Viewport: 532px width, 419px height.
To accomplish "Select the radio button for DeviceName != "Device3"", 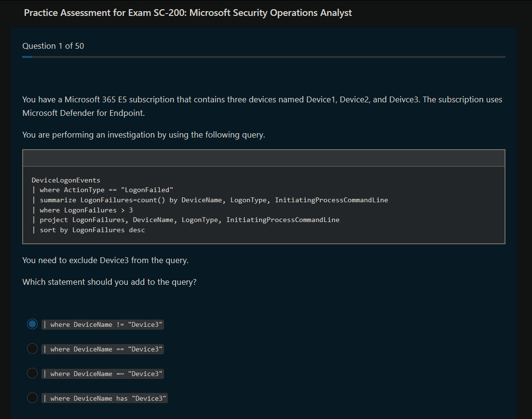I will (x=32, y=324).
